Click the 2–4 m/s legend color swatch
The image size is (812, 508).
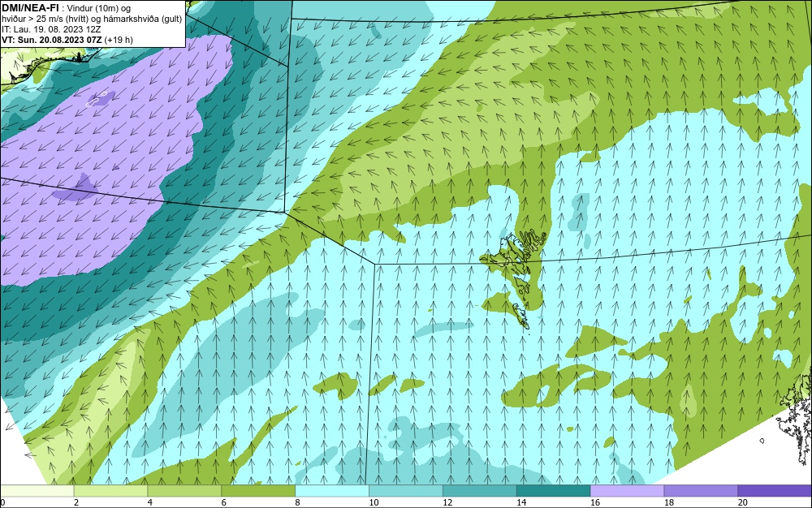click(x=110, y=490)
